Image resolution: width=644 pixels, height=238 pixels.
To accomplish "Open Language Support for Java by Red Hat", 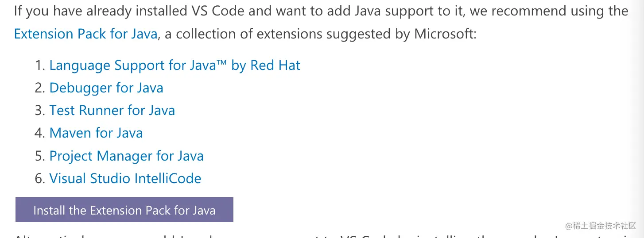I will (175, 65).
